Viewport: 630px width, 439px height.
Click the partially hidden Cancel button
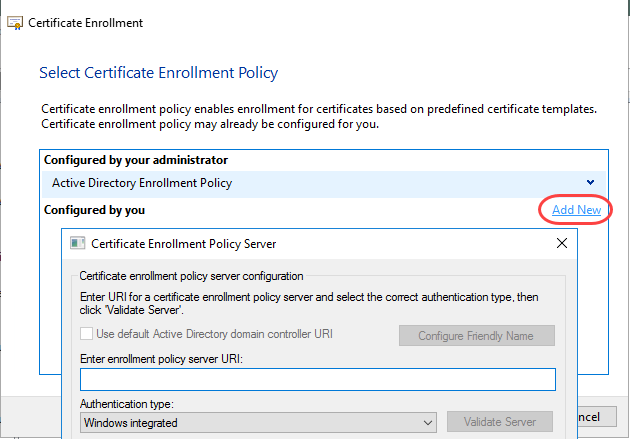click(x=597, y=417)
